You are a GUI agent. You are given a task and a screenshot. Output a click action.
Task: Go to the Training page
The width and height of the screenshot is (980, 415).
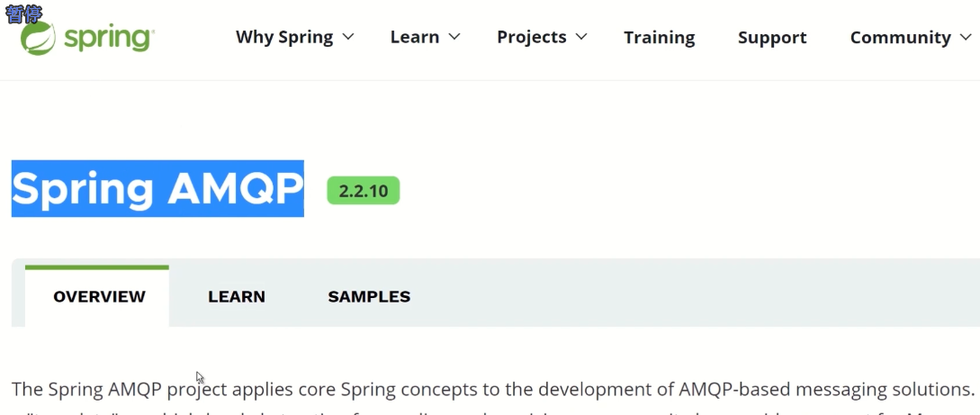660,38
